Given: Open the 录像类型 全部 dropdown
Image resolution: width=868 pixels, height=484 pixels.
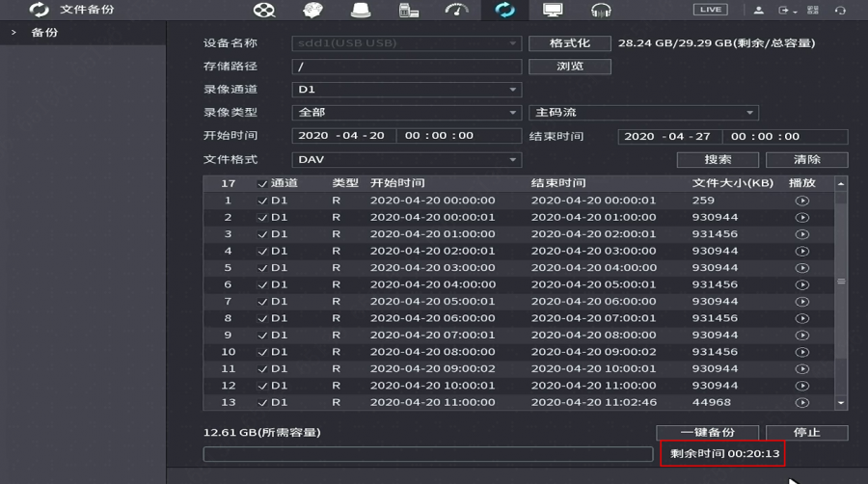Looking at the screenshot, I should (x=406, y=112).
